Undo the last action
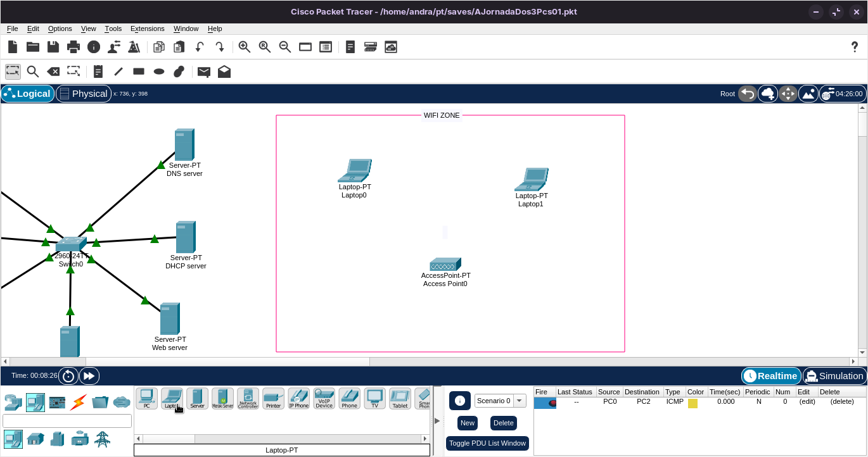Screen dimensions: 868x457 click(x=200, y=47)
